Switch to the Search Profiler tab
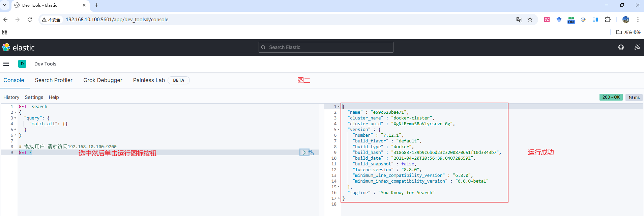 pyautogui.click(x=54, y=80)
